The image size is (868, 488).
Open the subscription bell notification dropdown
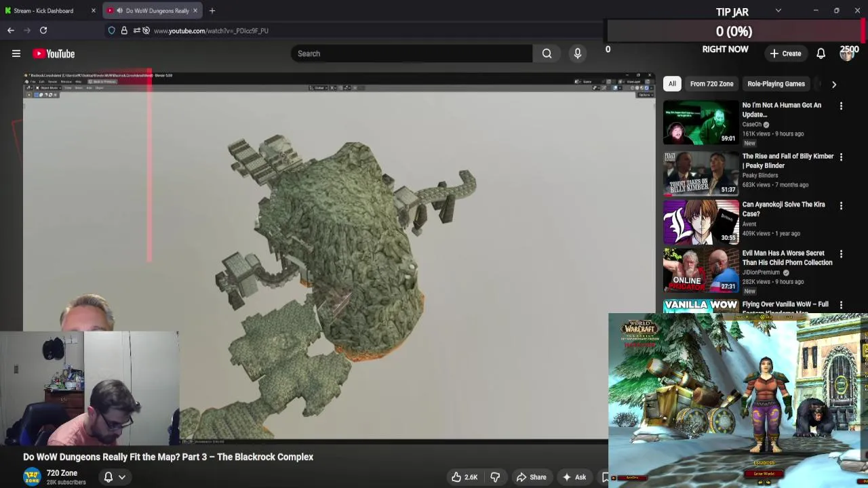(x=114, y=477)
